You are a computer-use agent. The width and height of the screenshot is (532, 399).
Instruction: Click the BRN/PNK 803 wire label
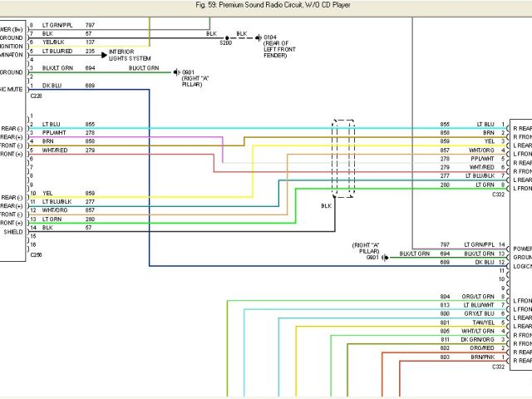(481, 357)
